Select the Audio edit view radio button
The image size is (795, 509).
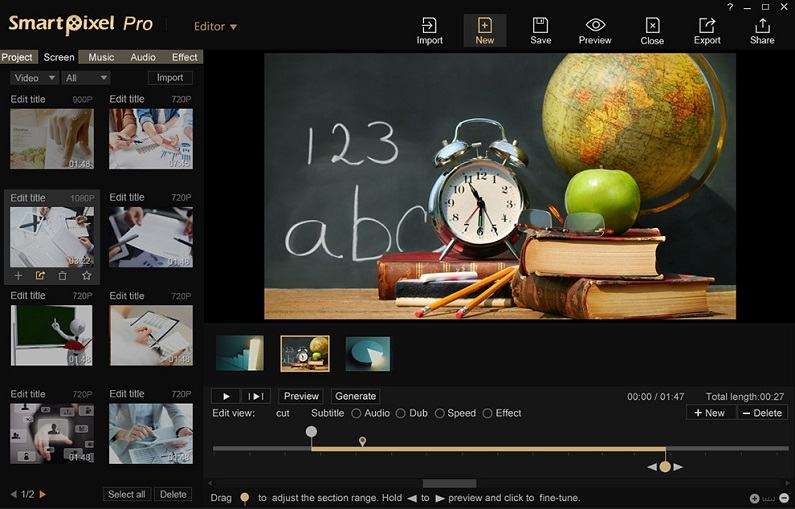point(356,413)
